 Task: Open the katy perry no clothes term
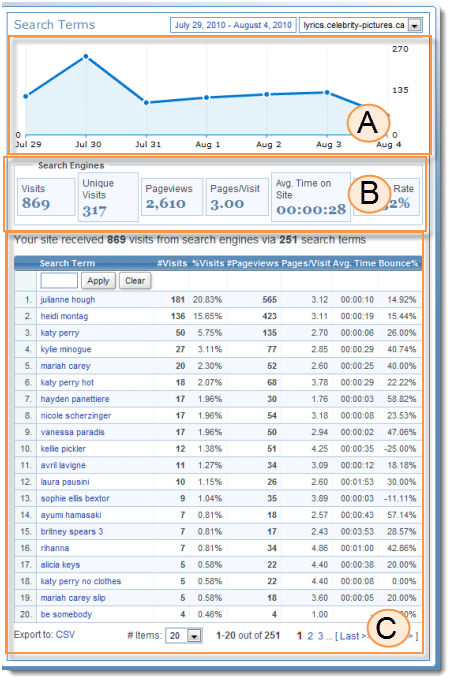point(81,581)
